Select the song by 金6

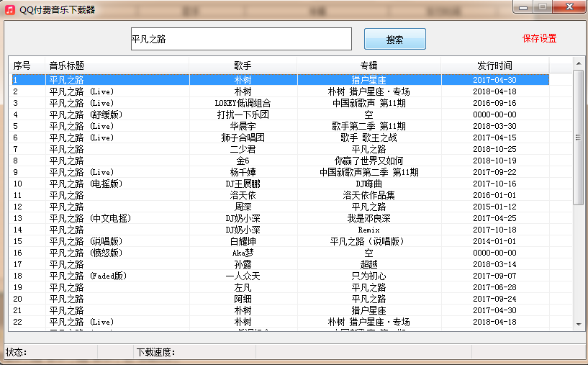[x=279, y=161]
